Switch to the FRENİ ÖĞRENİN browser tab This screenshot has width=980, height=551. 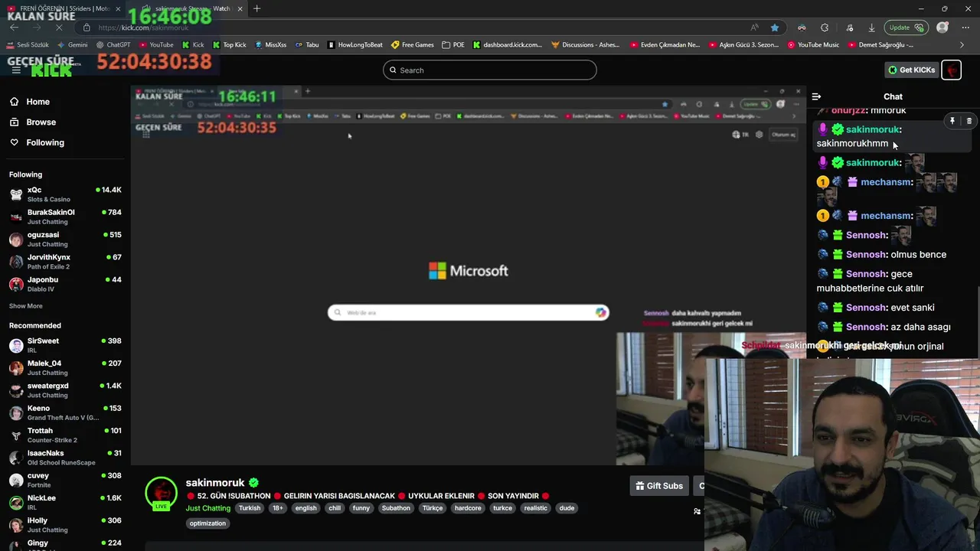point(64,8)
